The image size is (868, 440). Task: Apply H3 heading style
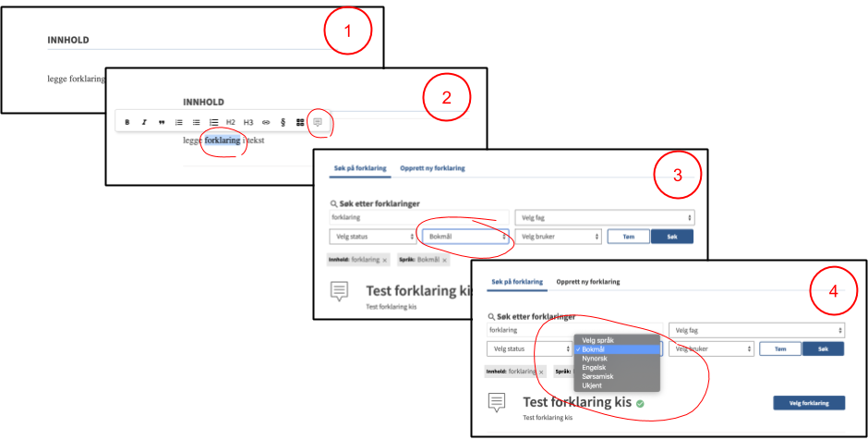pyautogui.click(x=248, y=122)
